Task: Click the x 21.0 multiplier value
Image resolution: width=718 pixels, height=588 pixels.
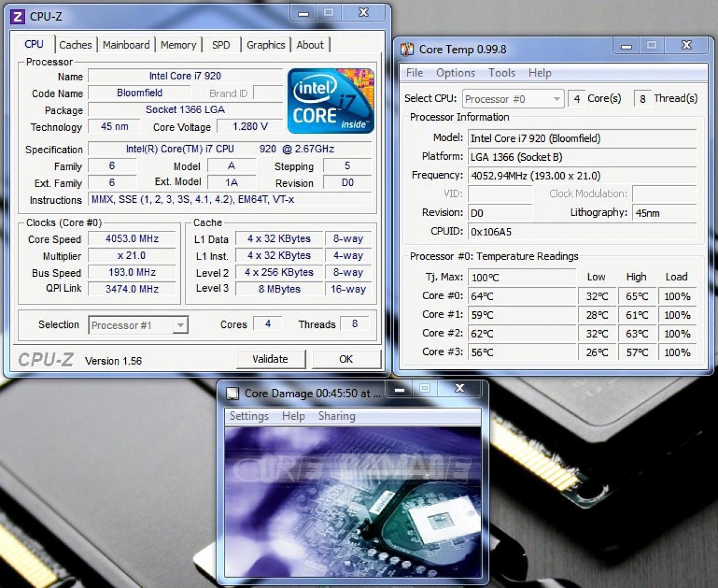Action: click(132, 256)
